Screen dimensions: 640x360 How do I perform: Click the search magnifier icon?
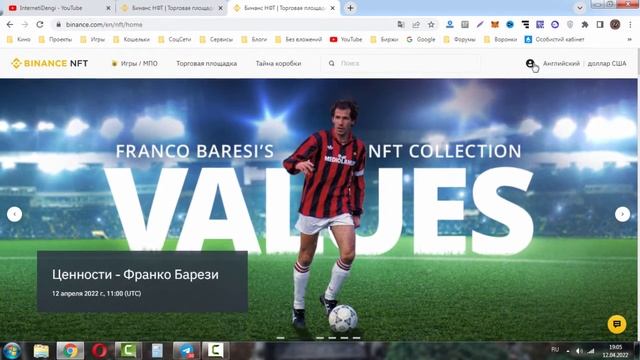pos(331,63)
